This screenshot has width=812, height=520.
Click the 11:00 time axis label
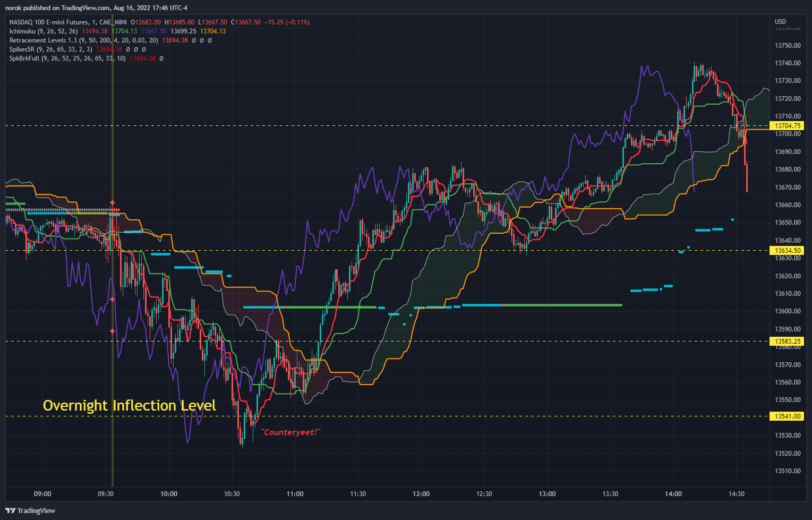click(x=295, y=494)
